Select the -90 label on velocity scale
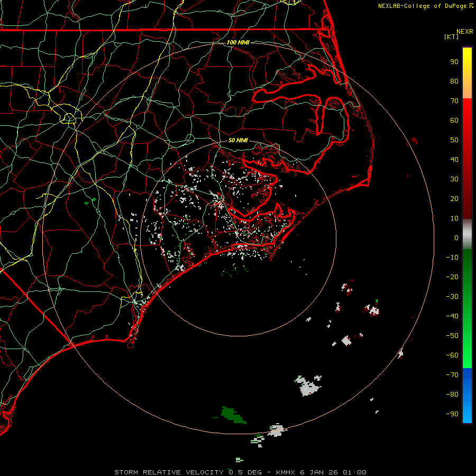 coord(452,414)
